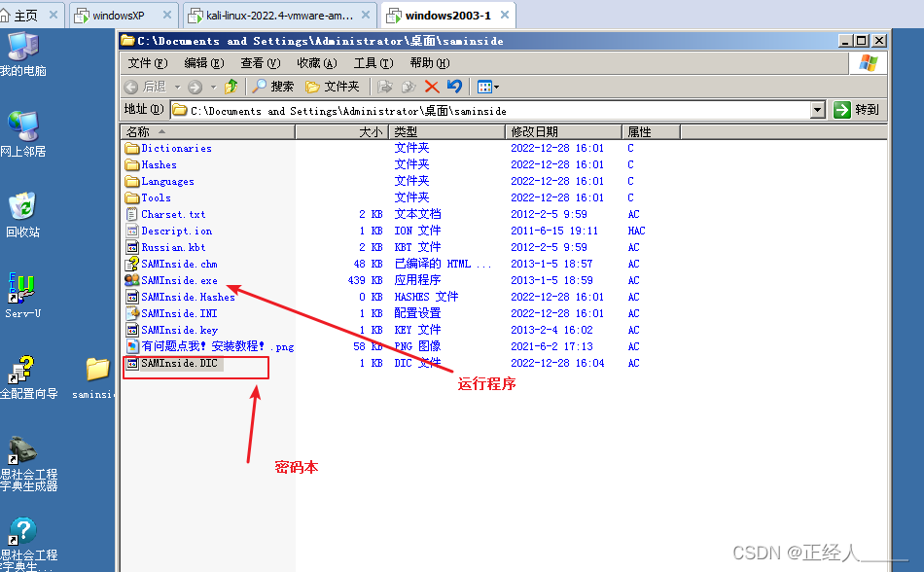Close the kali-linux tab

366,16
